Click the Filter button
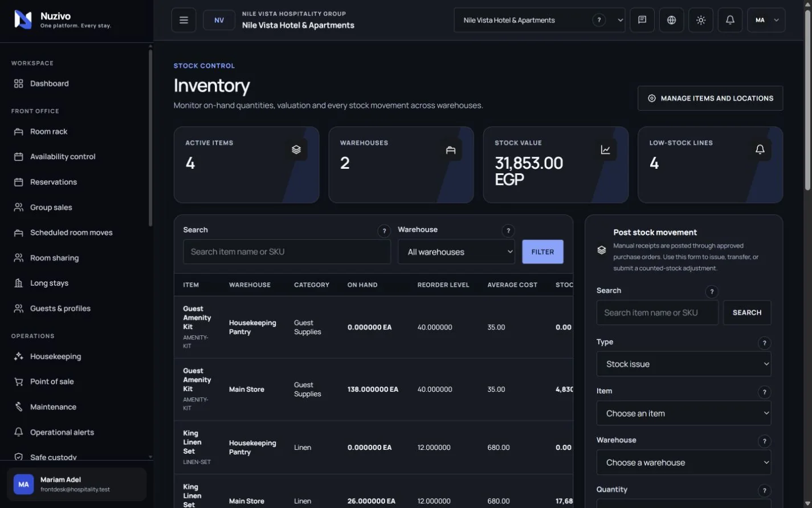 542,251
